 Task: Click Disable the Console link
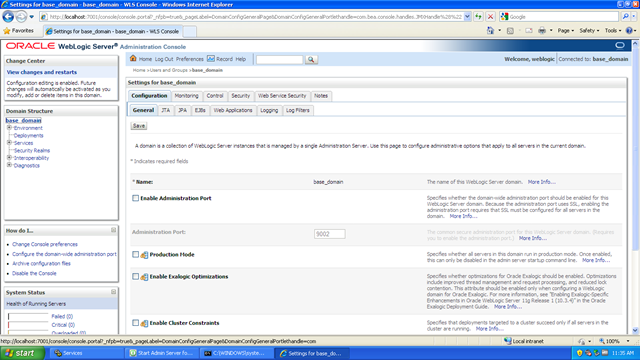coord(34,273)
